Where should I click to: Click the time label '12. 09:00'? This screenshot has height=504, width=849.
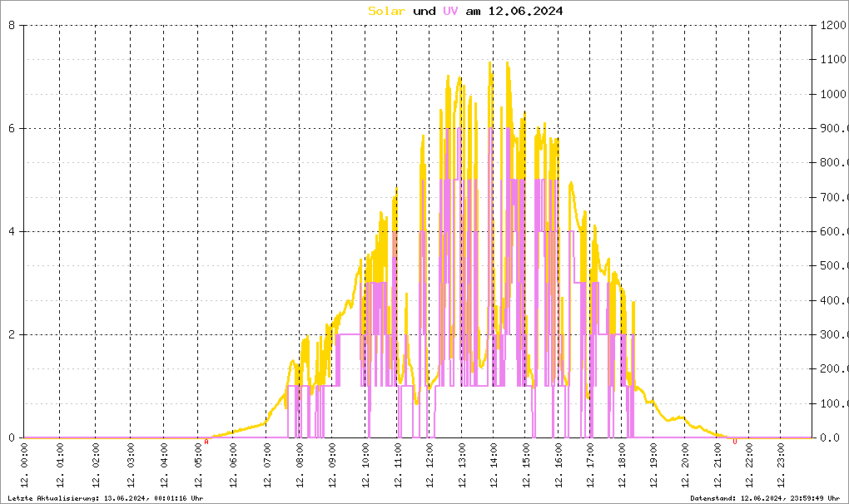tap(332, 465)
